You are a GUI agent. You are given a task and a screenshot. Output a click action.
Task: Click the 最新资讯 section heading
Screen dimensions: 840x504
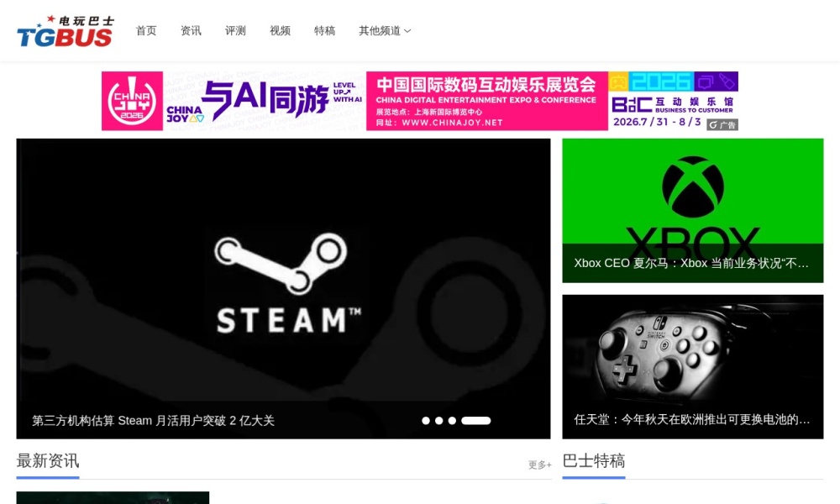click(x=48, y=460)
